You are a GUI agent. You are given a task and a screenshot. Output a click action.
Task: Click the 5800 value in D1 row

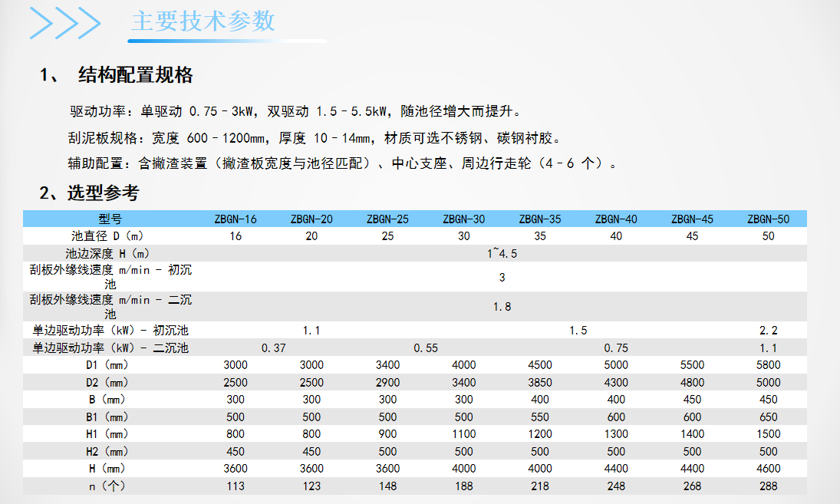coord(768,365)
